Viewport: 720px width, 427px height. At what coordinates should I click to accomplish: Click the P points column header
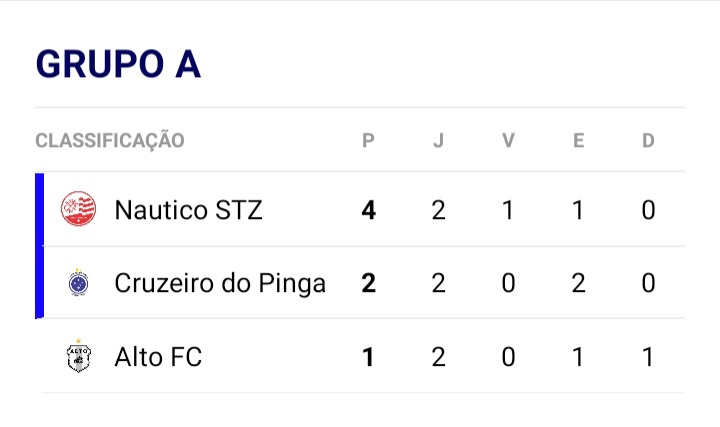coord(368,140)
